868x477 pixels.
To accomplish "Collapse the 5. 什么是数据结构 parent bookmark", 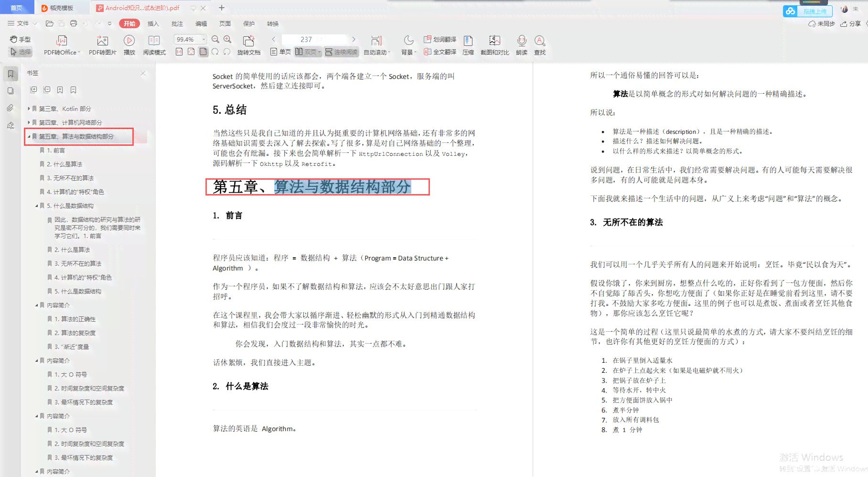I will click(36, 206).
